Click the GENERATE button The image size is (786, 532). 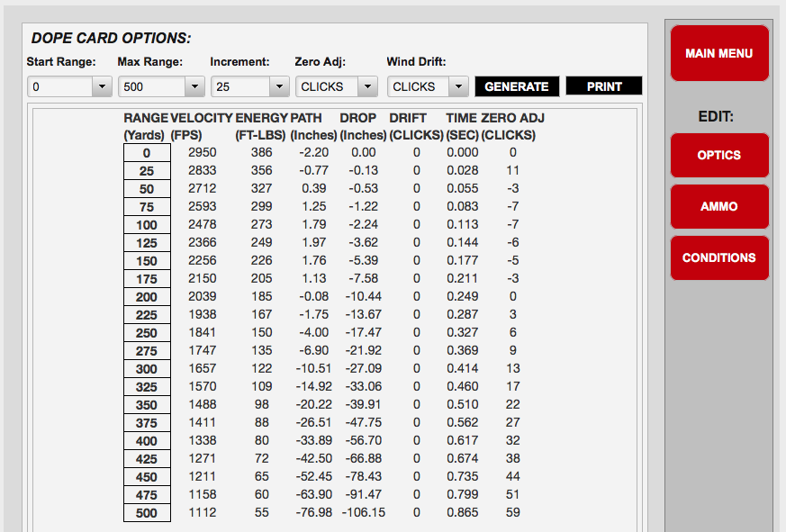click(x=517, y=86)
